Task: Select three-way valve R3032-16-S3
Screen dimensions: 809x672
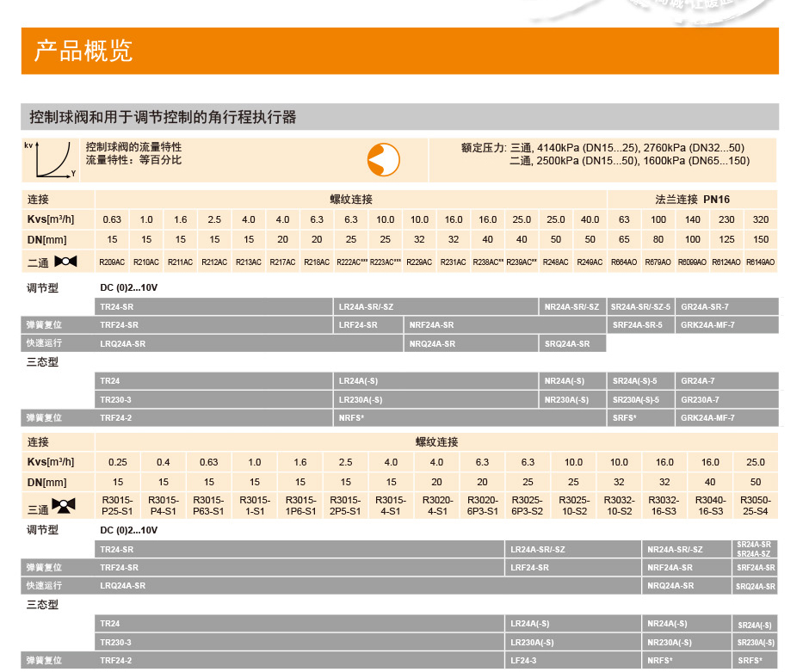Action: (x=664, y=506)
